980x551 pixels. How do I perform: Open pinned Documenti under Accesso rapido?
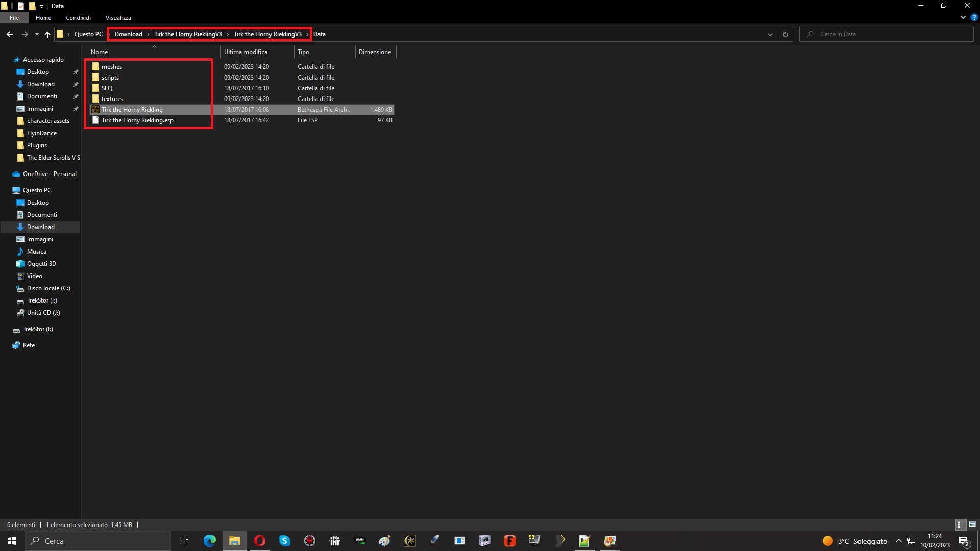(x=42, y=96)
